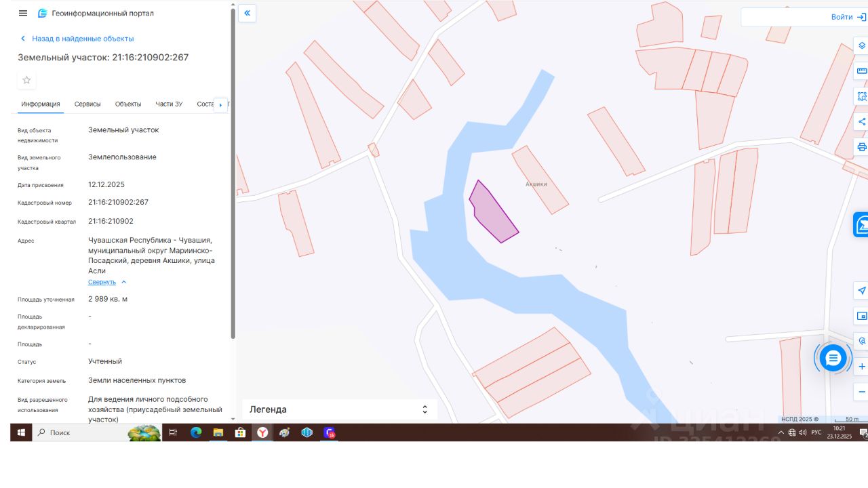Screen dimensions: 868x488
Task: Open the map layers tool
Action: pos(862,46)
